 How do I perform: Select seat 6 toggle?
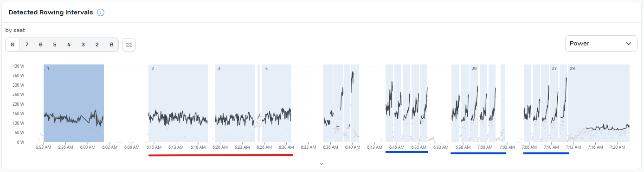coord(41,45)
